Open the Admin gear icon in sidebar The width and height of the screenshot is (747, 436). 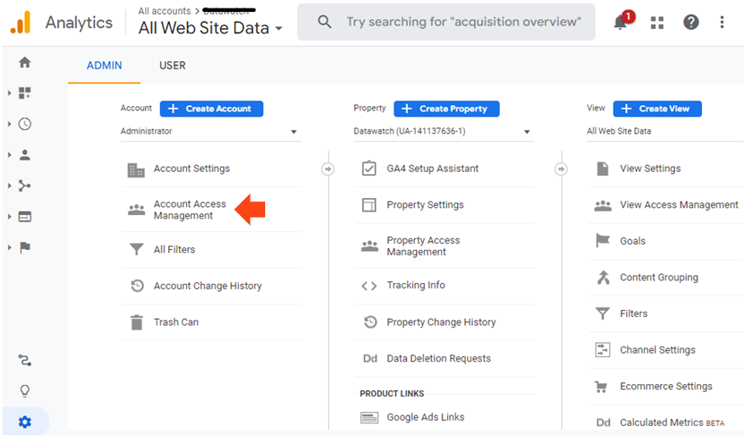(25, 422)
